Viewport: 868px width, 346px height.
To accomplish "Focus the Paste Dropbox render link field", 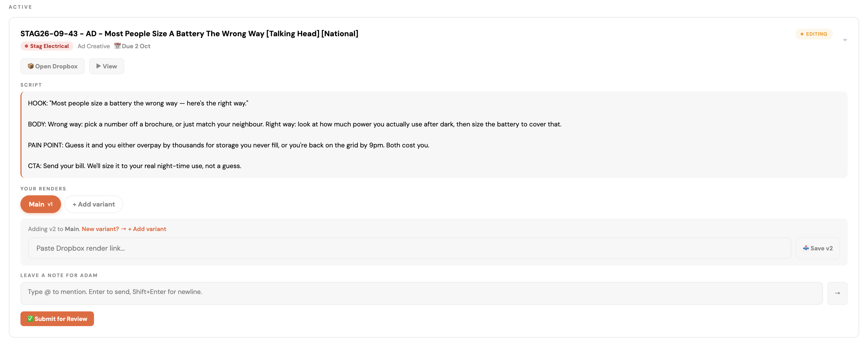I will (409, 248).
